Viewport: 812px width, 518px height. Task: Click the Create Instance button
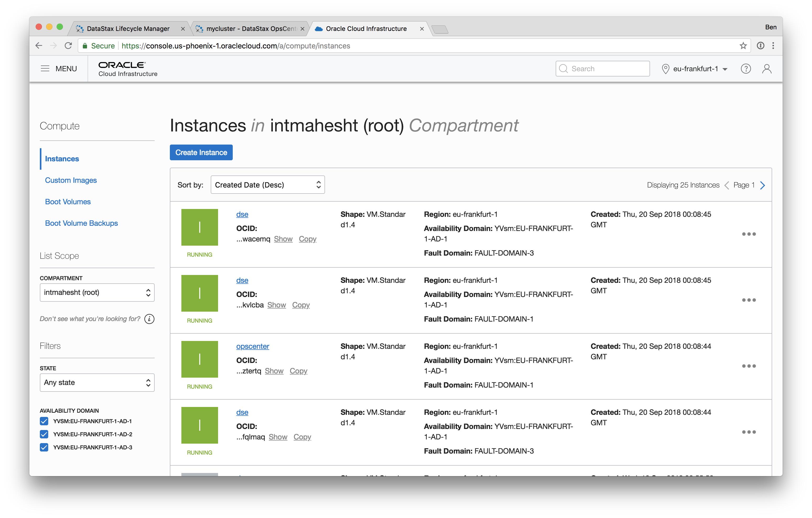pos(201,153)
